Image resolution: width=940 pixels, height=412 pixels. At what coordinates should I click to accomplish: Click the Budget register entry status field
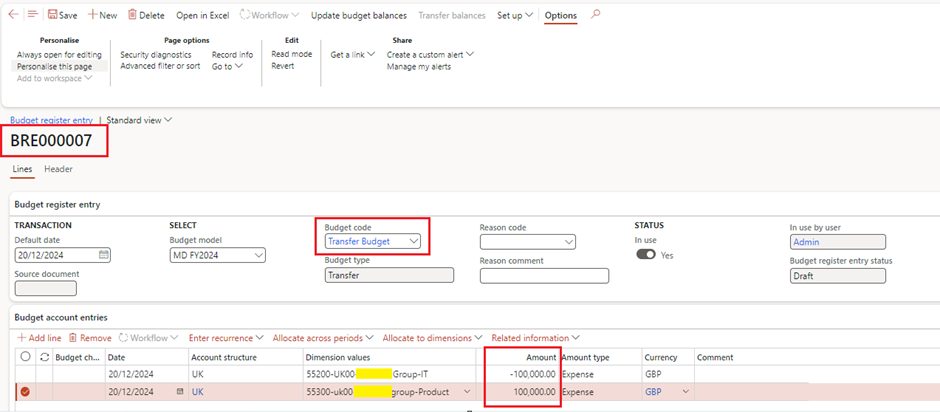[x=837, y=276]
